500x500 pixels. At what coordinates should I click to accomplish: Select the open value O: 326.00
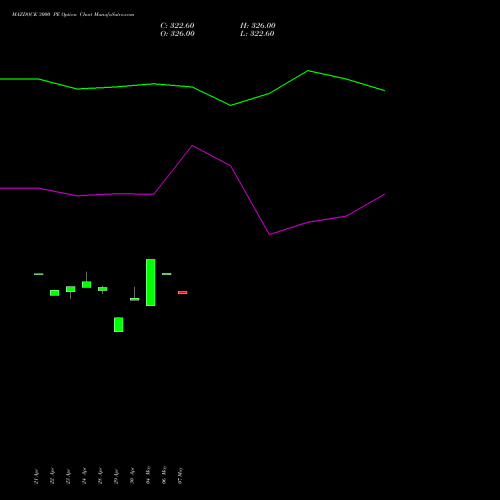pos(177,34)
